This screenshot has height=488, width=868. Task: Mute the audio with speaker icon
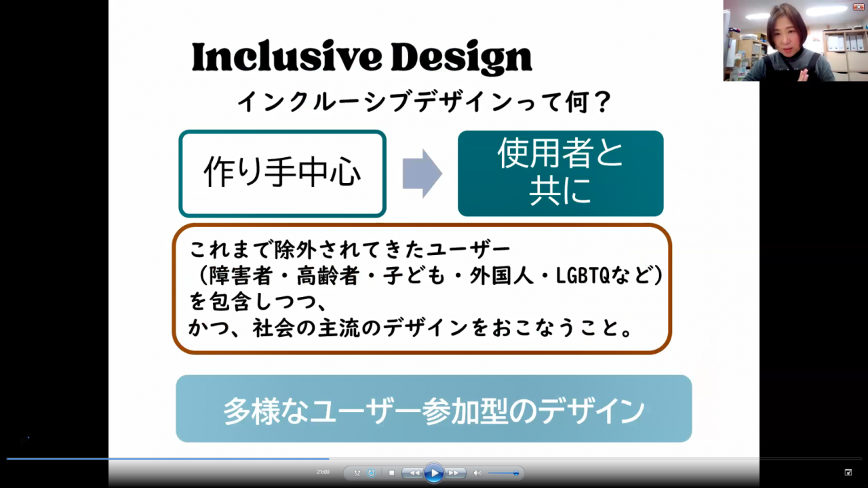[477, 472]
